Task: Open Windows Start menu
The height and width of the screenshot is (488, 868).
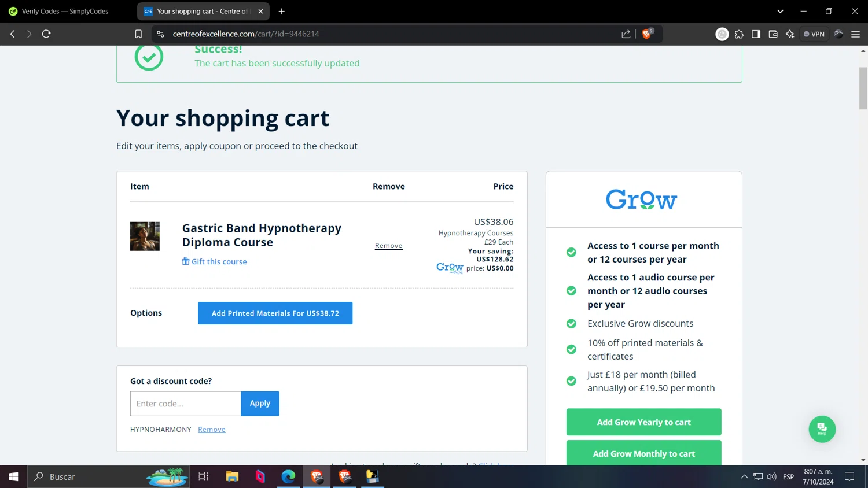Action: (x=13, y=476)
